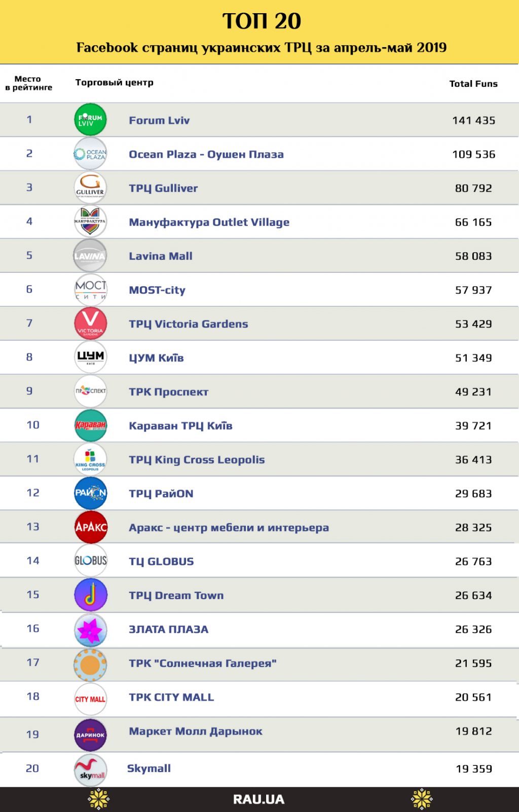Image resolution: width=519 pixels, height=812 pixels.
Task: Select the red Аракс logo
Action: coord(90,527)
